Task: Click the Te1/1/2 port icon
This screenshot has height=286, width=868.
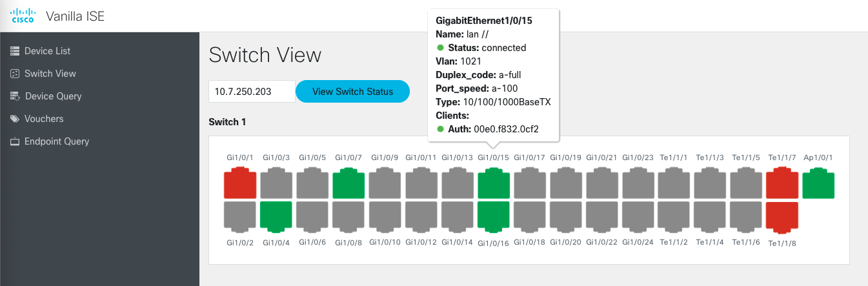Action: pyautogui.click(x=674, y=217)
